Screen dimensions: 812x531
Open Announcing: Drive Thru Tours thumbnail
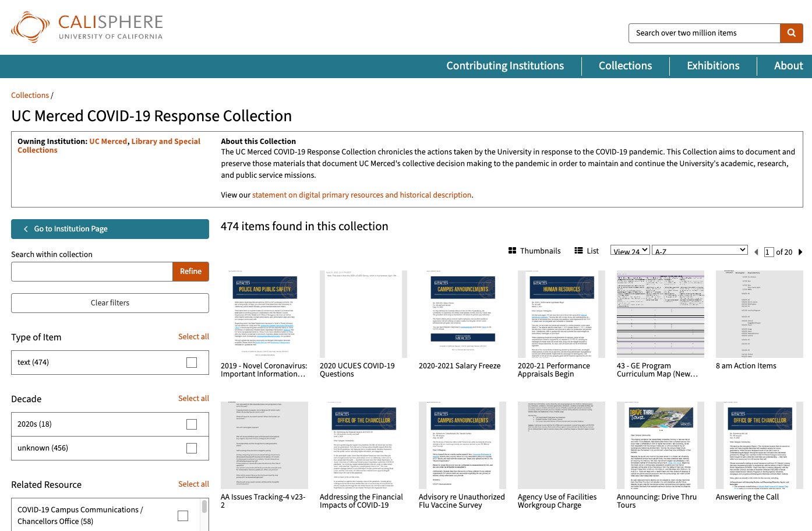pyautogui.click(x=661, y=445)
